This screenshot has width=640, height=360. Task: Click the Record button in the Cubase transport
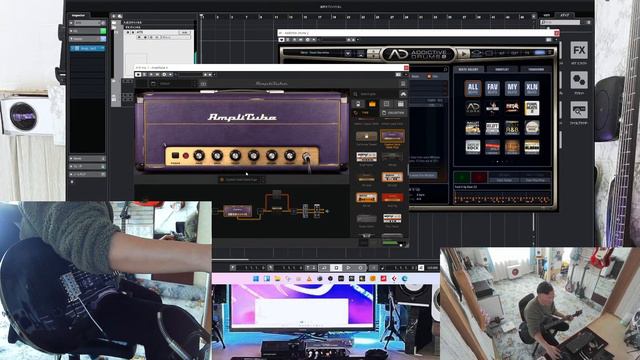[360, 268]
